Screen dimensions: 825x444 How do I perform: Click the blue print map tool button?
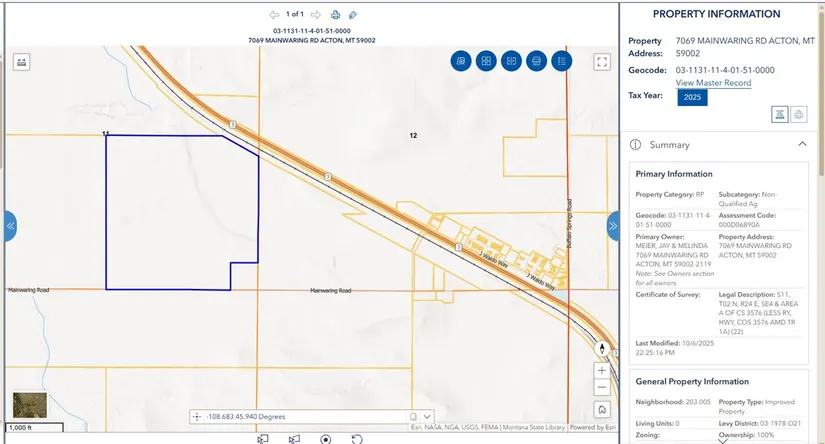[x=537, y=61]
